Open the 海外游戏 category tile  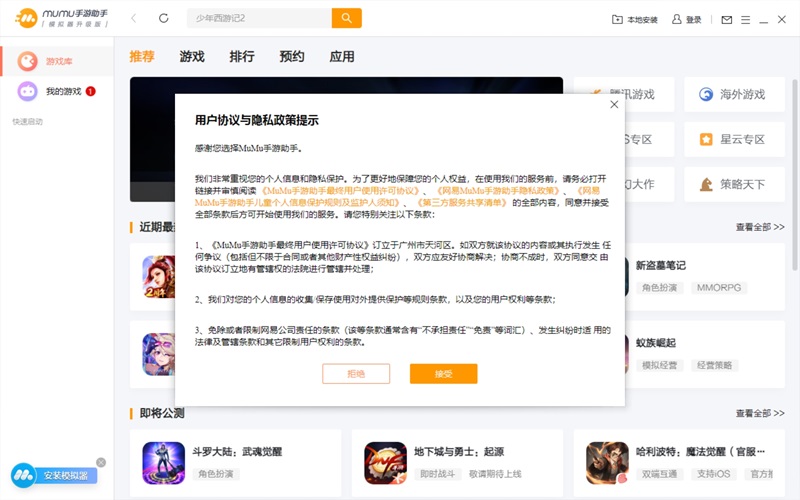[734, 94]
